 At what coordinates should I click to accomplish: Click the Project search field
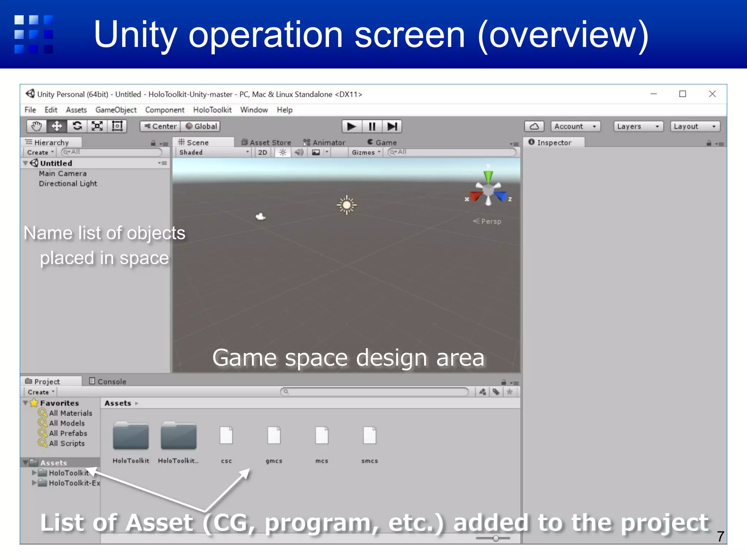click(x=374, y=392)
